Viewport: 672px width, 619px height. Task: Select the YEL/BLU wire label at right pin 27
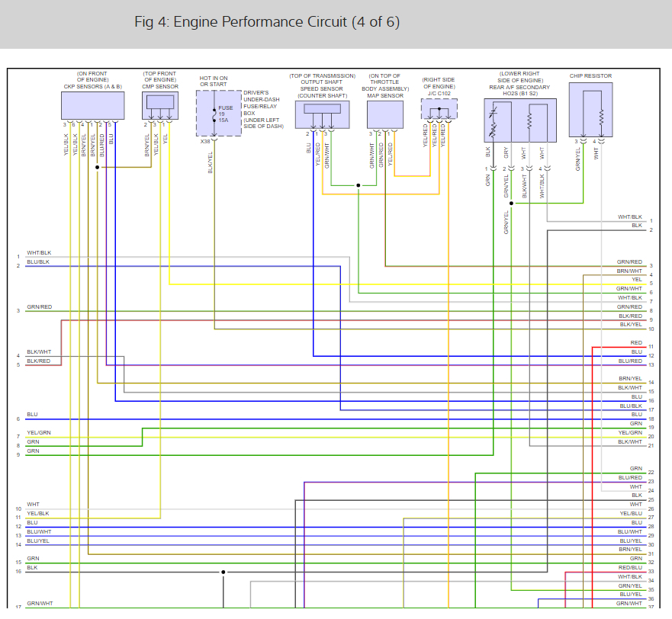coord(630,513)
